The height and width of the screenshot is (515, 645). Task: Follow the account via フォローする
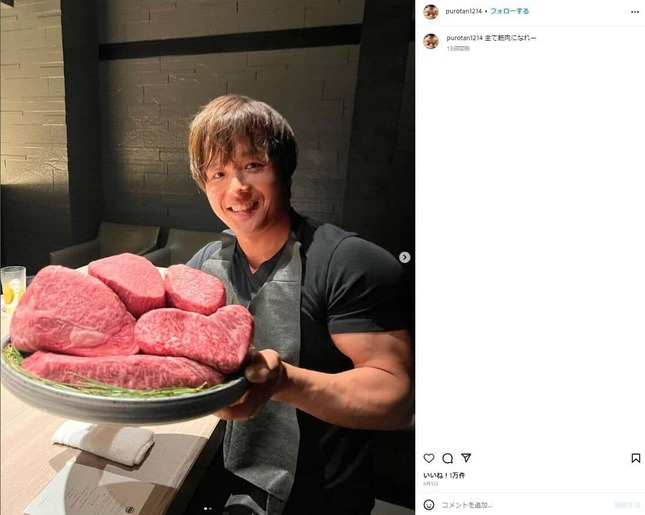coord(509,12)
